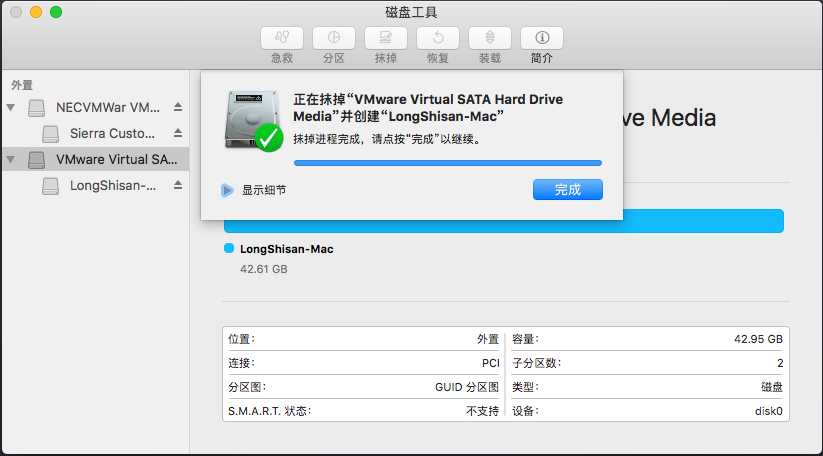This screenshot has height=456, width=823.
Task: Collapse the VMware Virtual SA... disk tree
Action: point(10,159)
